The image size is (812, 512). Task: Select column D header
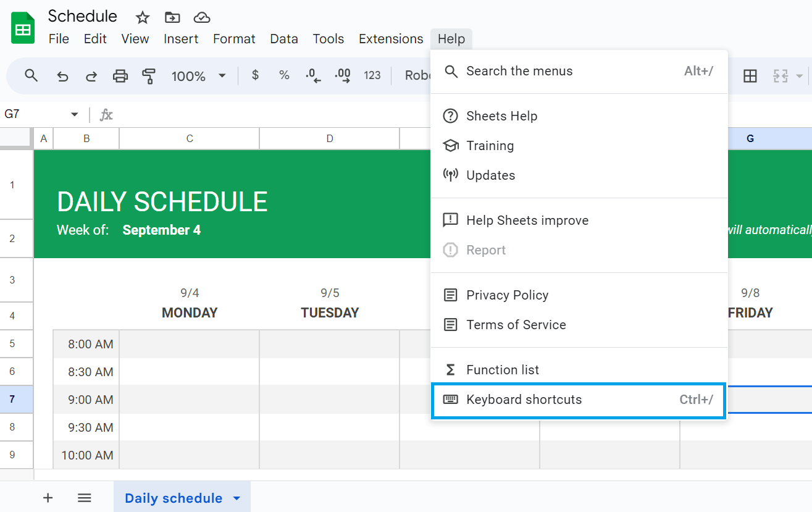[x=330, y=139]
